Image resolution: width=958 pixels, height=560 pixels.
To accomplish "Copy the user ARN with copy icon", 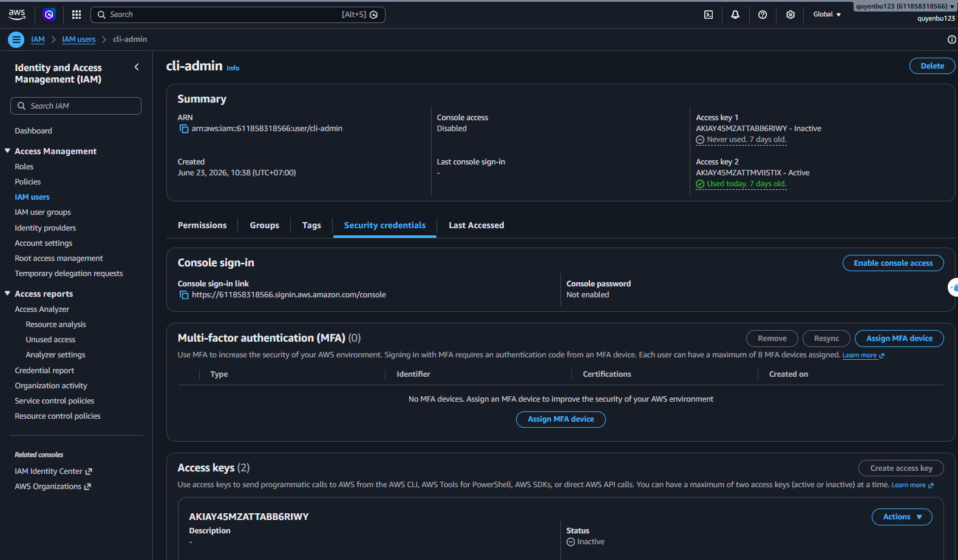I will (x=184, y=129).
